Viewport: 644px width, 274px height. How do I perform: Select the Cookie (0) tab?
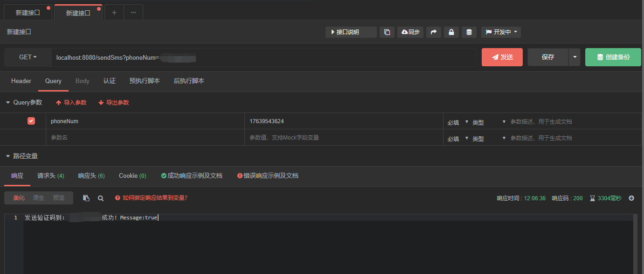pos(132,176)
